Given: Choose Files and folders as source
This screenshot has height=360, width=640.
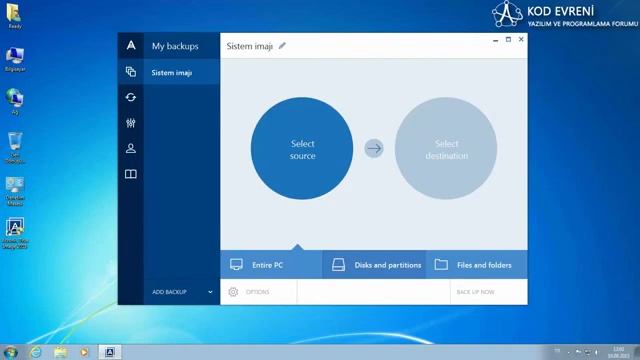Looking at the screenshot, I should click(x=477, y=265).
